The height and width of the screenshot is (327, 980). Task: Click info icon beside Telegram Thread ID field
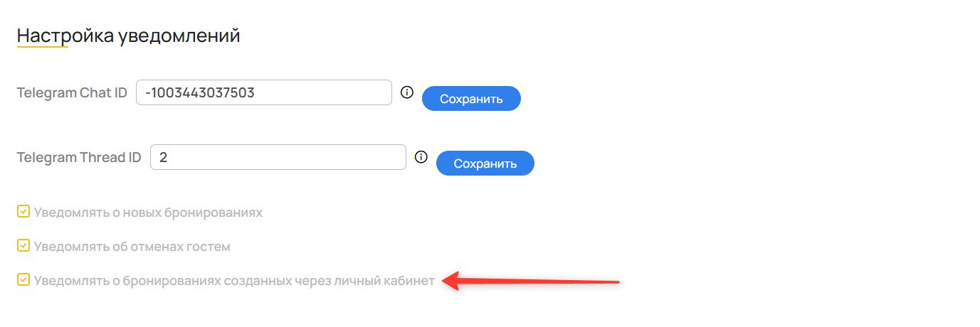(x=421, y=157)
